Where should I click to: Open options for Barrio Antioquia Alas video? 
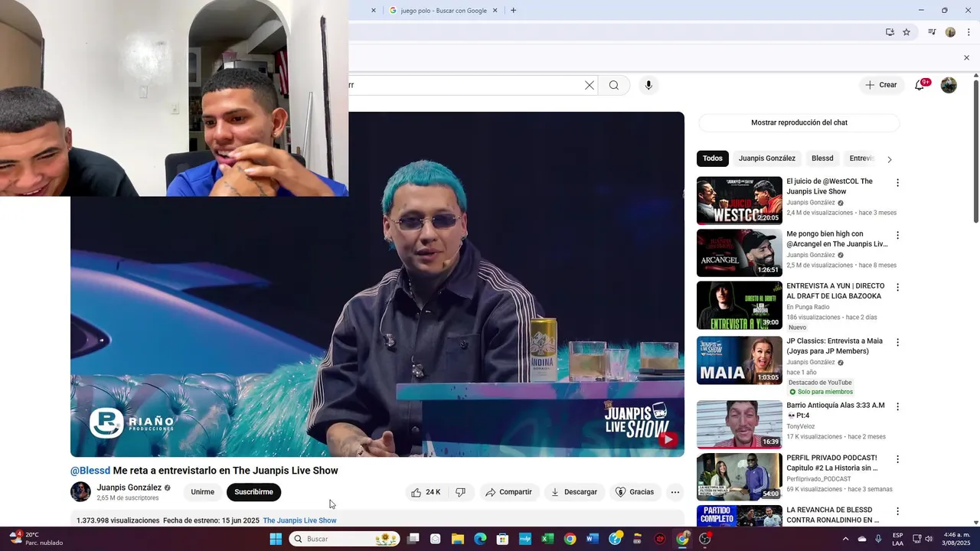pyautogui.click(x=897, y=406)
